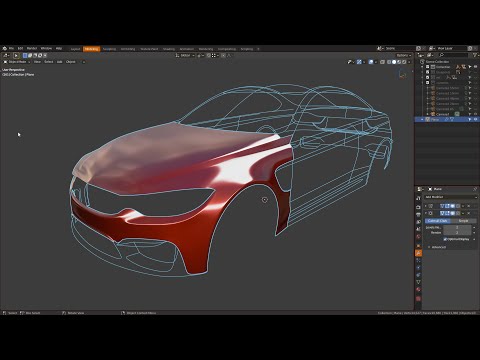Image resolution: width=480 pixels, height=360 pixels.
Task: Toggle Optimal Display checkbox
Action: [x=445, y=239]
